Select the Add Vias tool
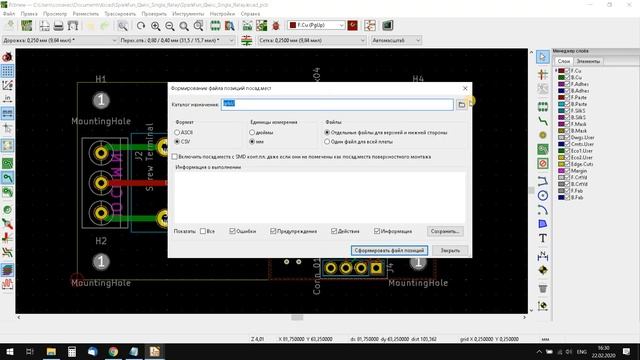The image size is (640, 360). 542,135
